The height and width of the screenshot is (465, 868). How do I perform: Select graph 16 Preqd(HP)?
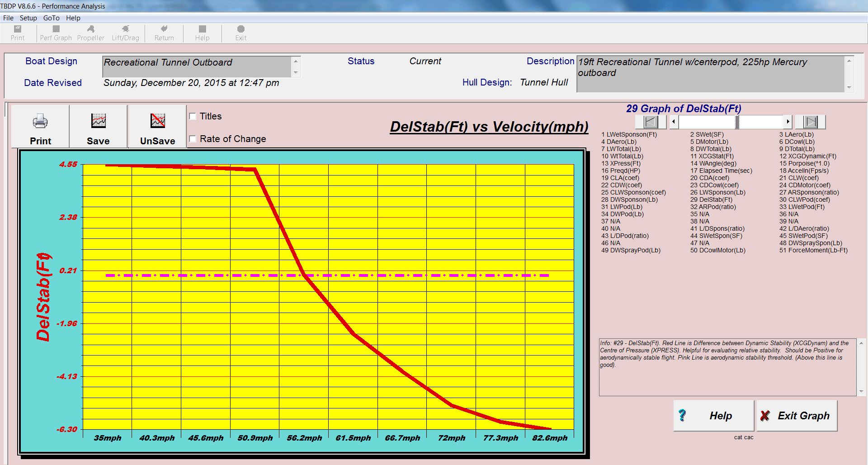coord(621,171)
